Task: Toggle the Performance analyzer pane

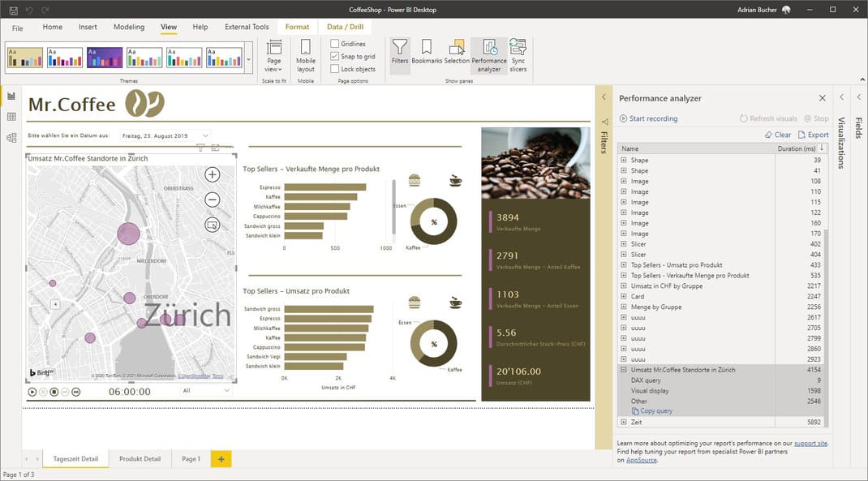Action: tap(488, 50)
